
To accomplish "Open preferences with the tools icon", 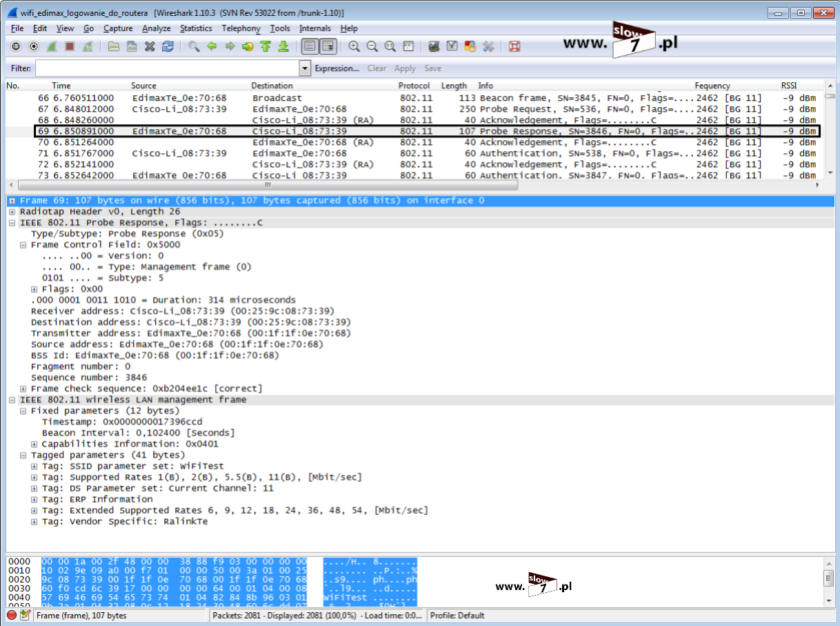I will pos(488,46).
